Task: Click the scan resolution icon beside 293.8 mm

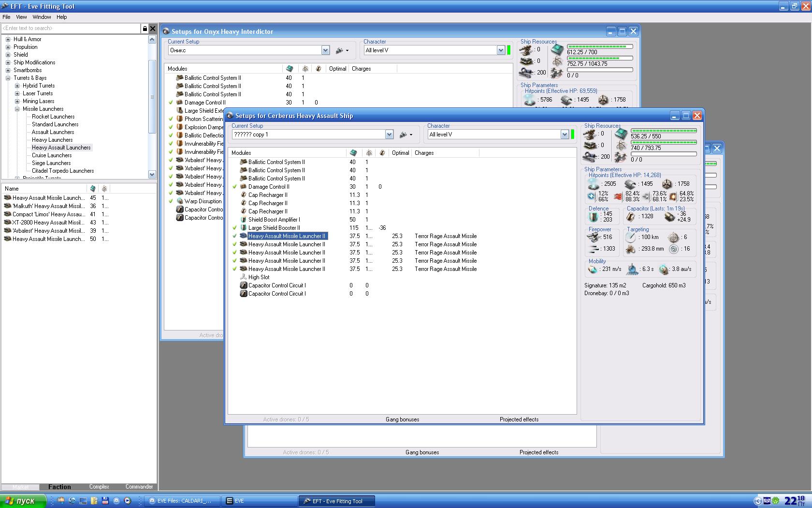Action: [630, 249]
